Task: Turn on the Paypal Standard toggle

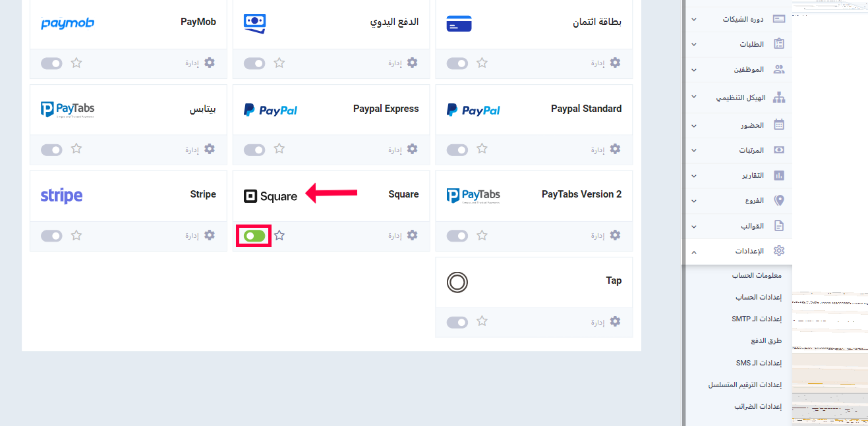Action: click(x=457, y=149)
